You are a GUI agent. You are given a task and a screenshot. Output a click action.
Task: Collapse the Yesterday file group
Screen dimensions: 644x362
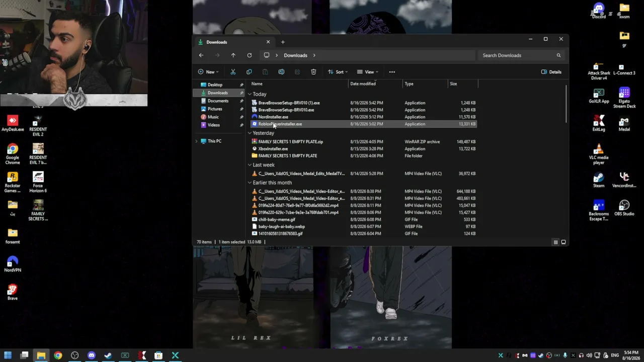tap(250, 133)
